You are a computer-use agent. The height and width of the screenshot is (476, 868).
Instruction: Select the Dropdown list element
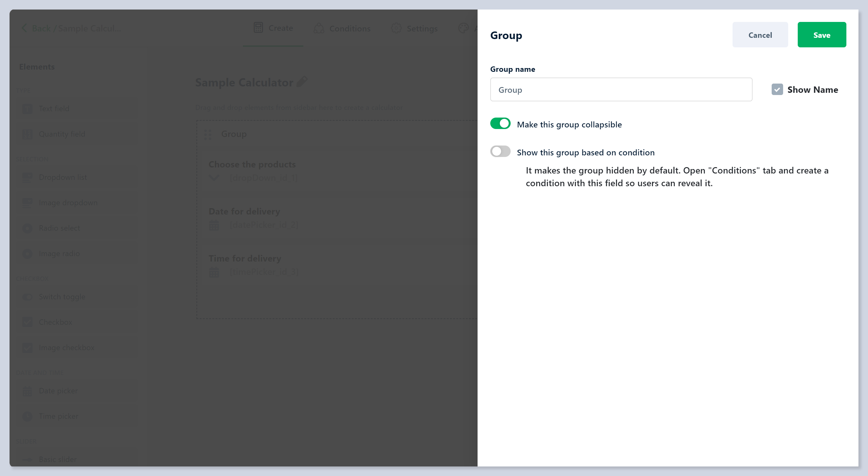[63, 177]
